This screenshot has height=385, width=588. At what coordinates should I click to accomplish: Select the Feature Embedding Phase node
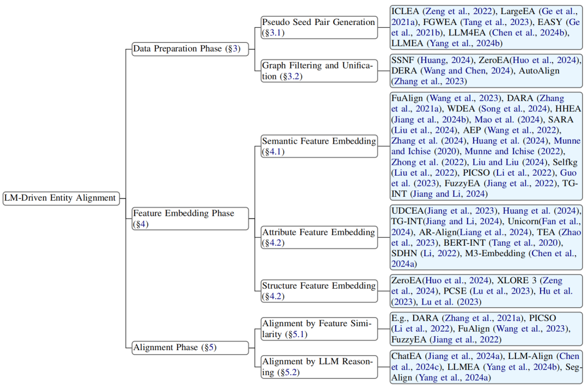pos(190,219)
